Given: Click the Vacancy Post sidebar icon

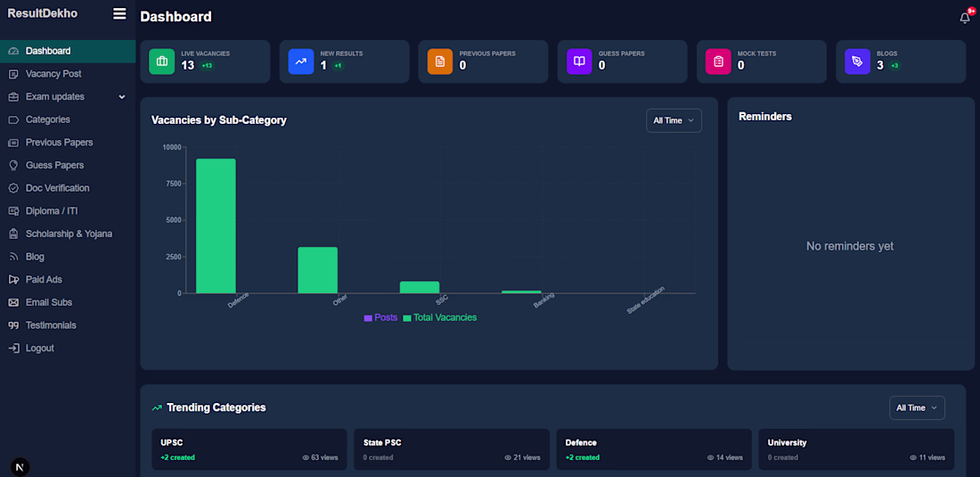Looking at the screenshot, I should coord(13,74).
